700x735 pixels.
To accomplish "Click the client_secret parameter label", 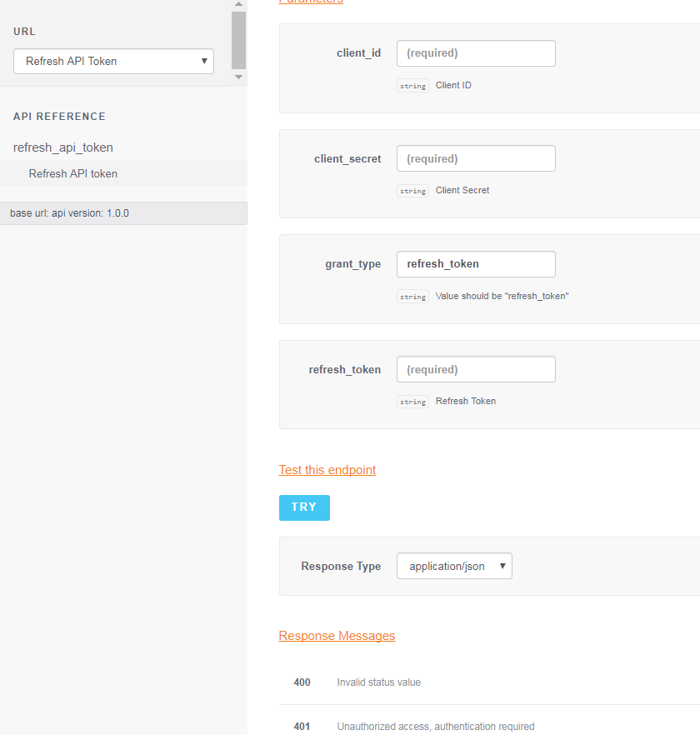I will tap(347, 159).
